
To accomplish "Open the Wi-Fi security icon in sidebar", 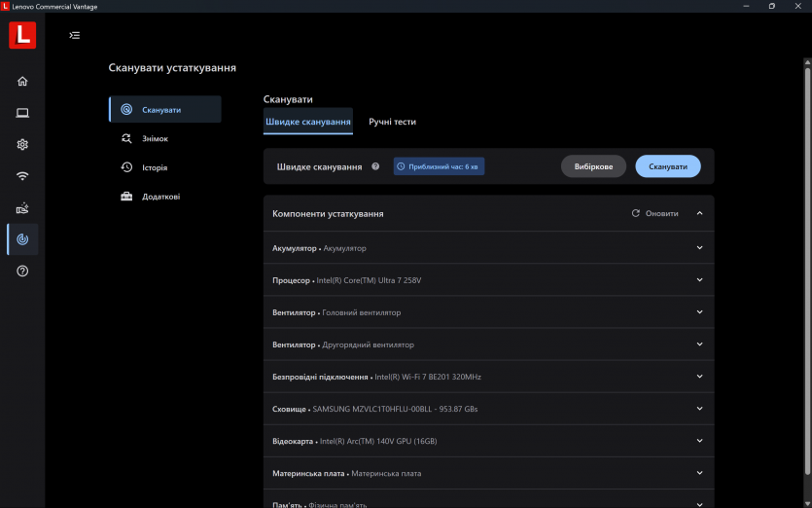I will click(x=22, y=176).
